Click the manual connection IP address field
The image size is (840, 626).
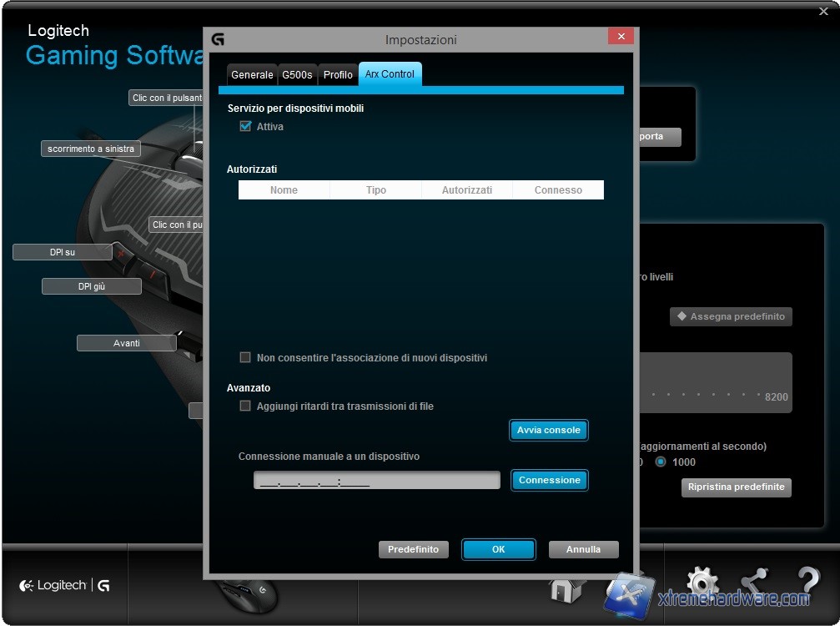[x=377, y=481]
